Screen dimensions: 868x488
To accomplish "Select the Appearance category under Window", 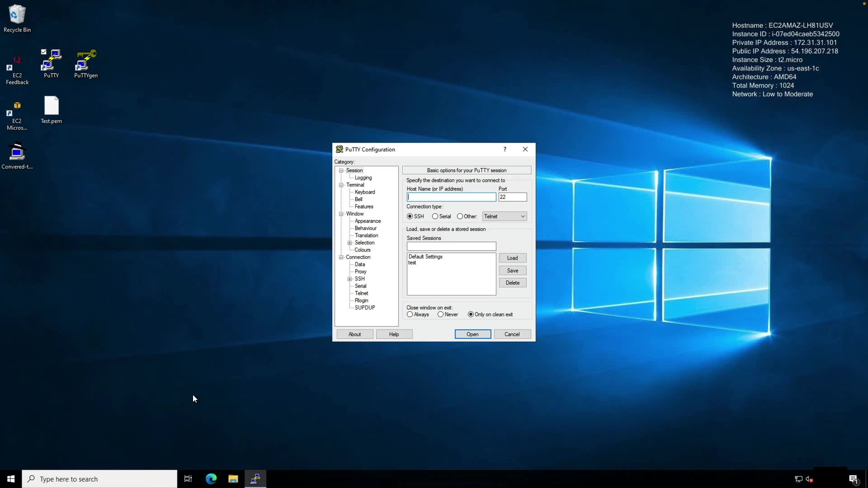I will [x=368, y=221].
